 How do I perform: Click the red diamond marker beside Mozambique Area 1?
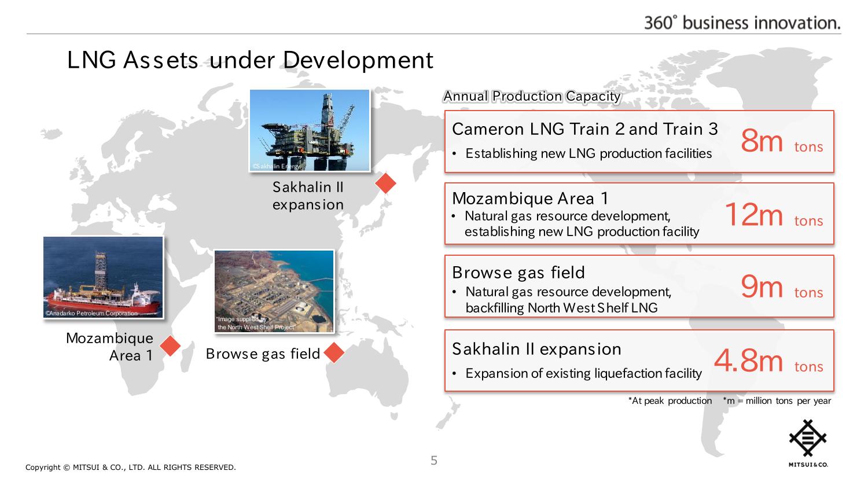point(170,346)
